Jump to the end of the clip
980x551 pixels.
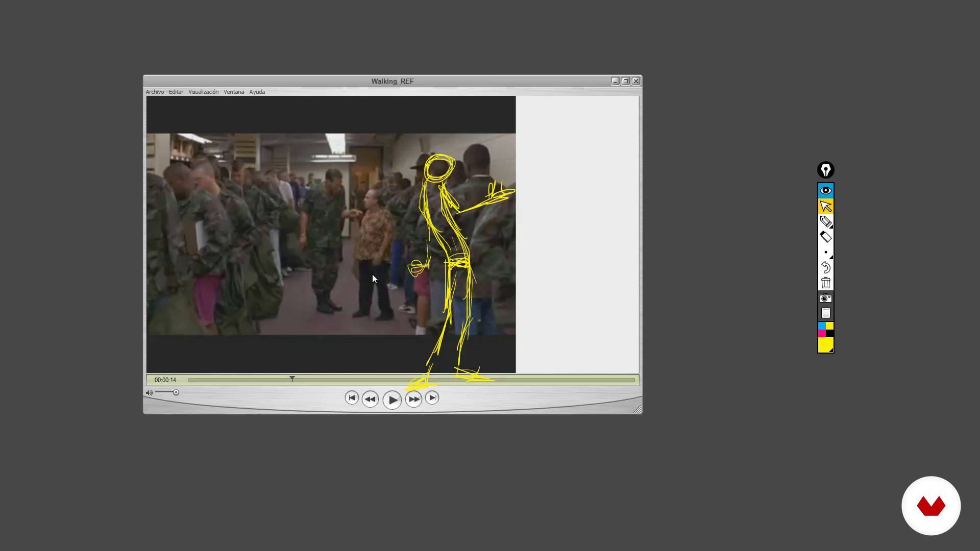point(432,398)
